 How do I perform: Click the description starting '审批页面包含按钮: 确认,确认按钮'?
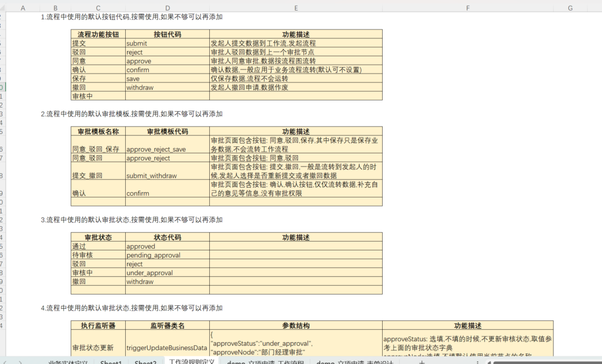tap(296, 189)
